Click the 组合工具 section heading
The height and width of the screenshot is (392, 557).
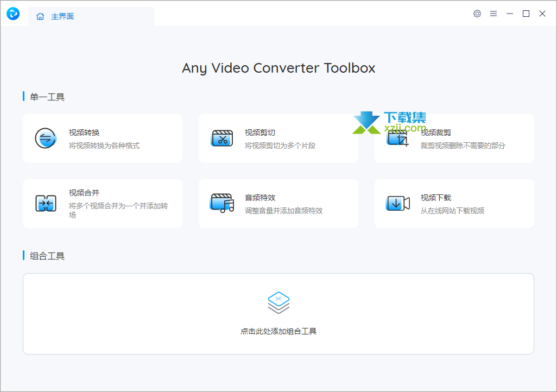pyautogui.click(x=47, y=256)
